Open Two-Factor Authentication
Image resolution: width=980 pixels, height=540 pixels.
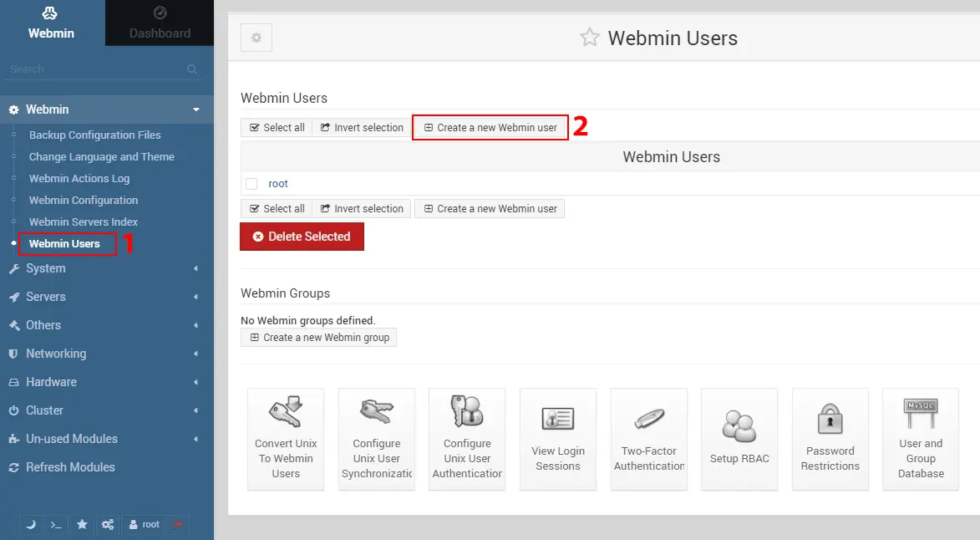click(x=649, y=439)
